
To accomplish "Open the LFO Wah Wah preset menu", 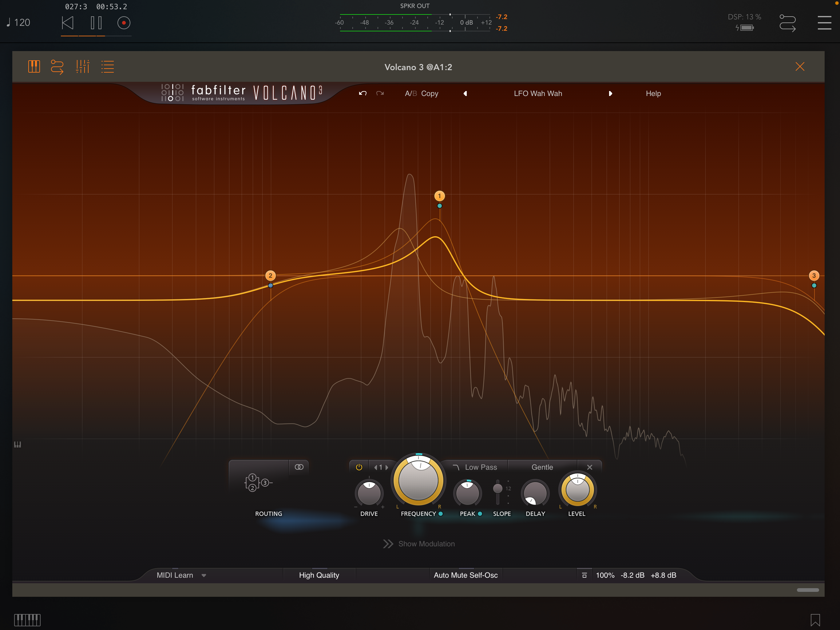I will [x=538, y=94].
